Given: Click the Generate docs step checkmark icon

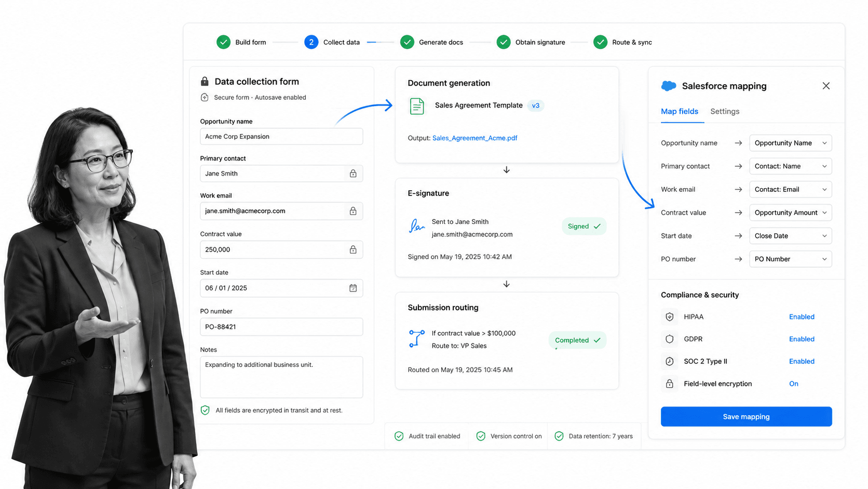Looking at the screenshot, I should [407, 42].
